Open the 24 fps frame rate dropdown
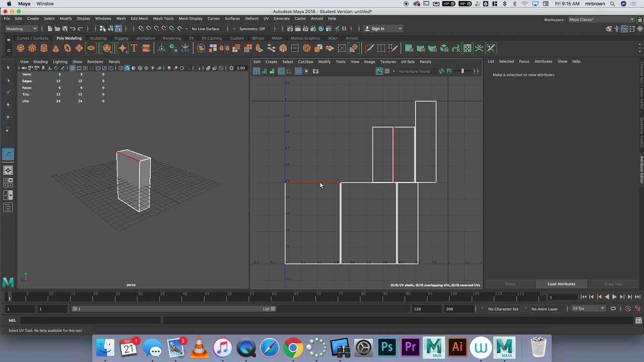The image size is (644, 362). click(588, 309)
